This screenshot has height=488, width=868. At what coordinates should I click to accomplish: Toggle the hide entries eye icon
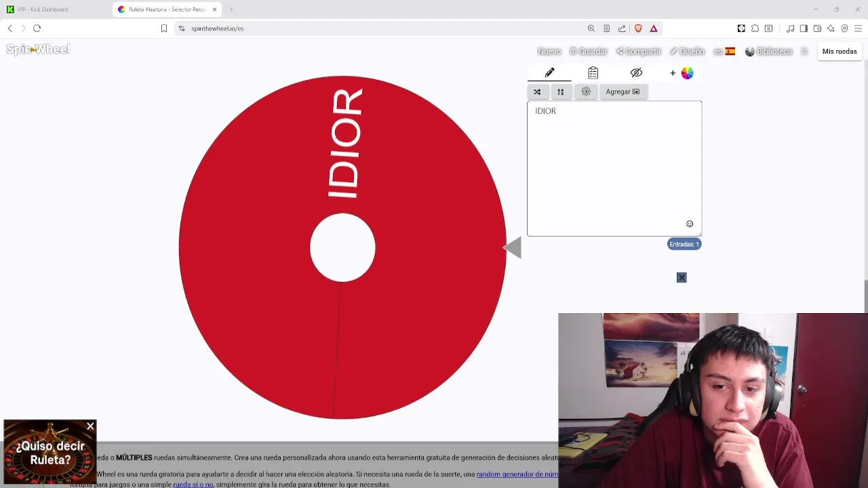(x=636, y=73)
